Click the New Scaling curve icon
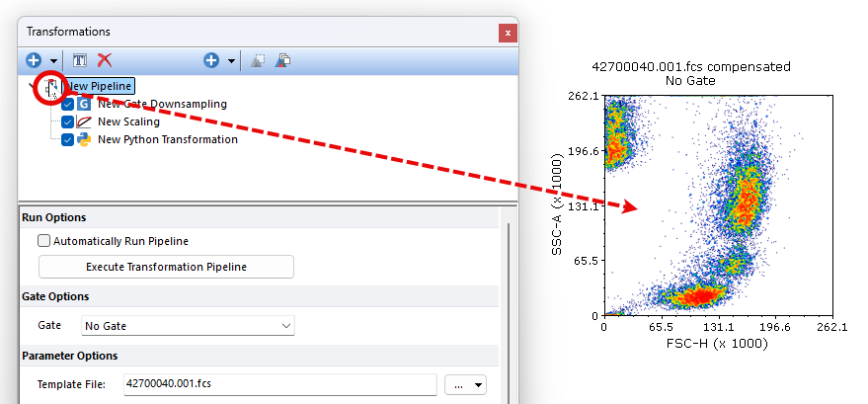868x404 pixels. coord(85,121)
